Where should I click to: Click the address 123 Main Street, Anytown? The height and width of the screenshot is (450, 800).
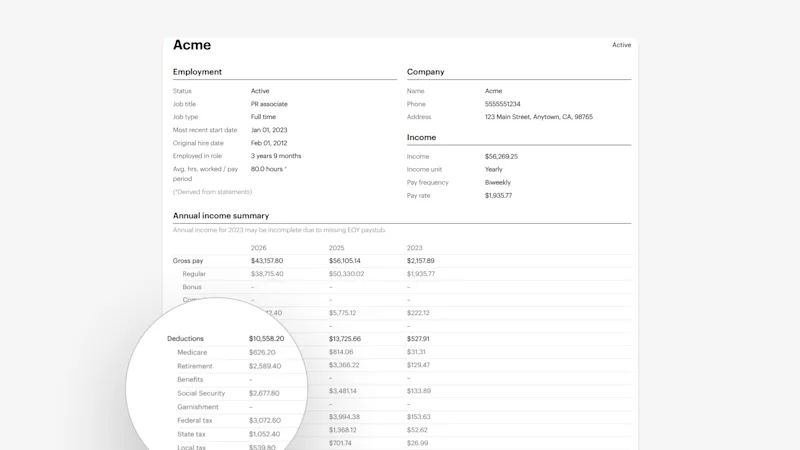pos(539,117)
